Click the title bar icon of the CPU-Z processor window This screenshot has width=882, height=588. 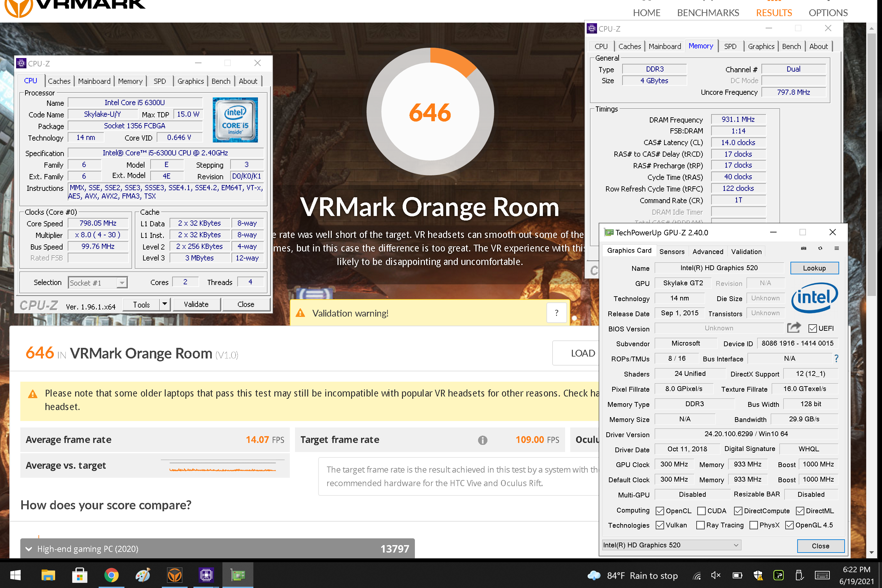pos(21,64)
